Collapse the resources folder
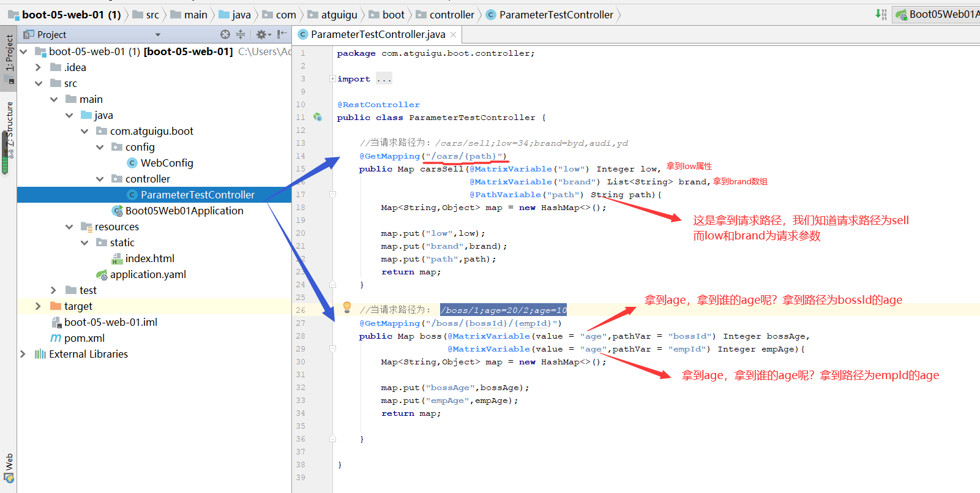 click(69, 227)
